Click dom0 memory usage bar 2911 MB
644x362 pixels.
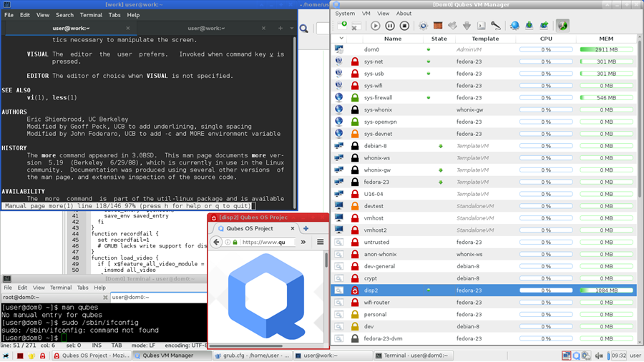click(606, 49)
